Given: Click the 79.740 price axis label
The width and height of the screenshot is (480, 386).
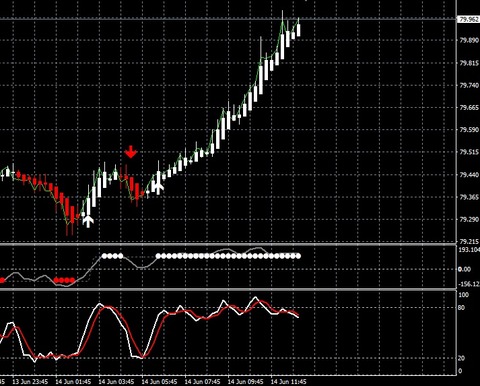Looking at the screenshot, I should point(469,85).
